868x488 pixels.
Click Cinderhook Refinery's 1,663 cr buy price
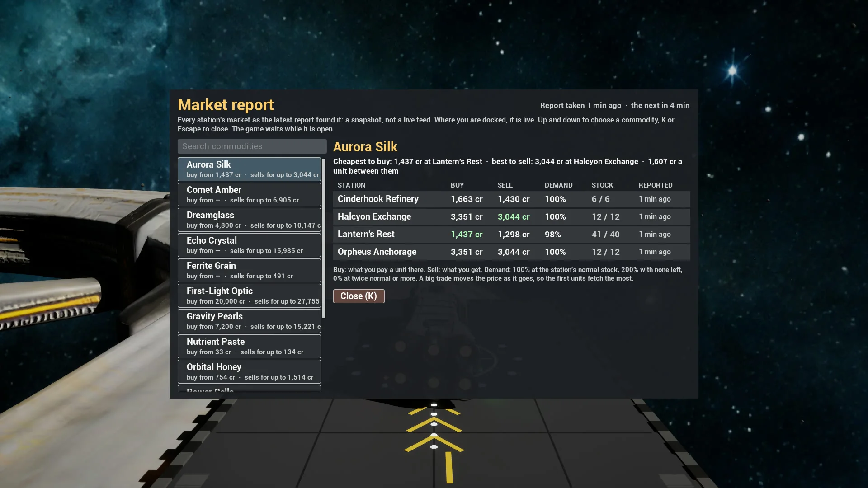click(467, 199)
